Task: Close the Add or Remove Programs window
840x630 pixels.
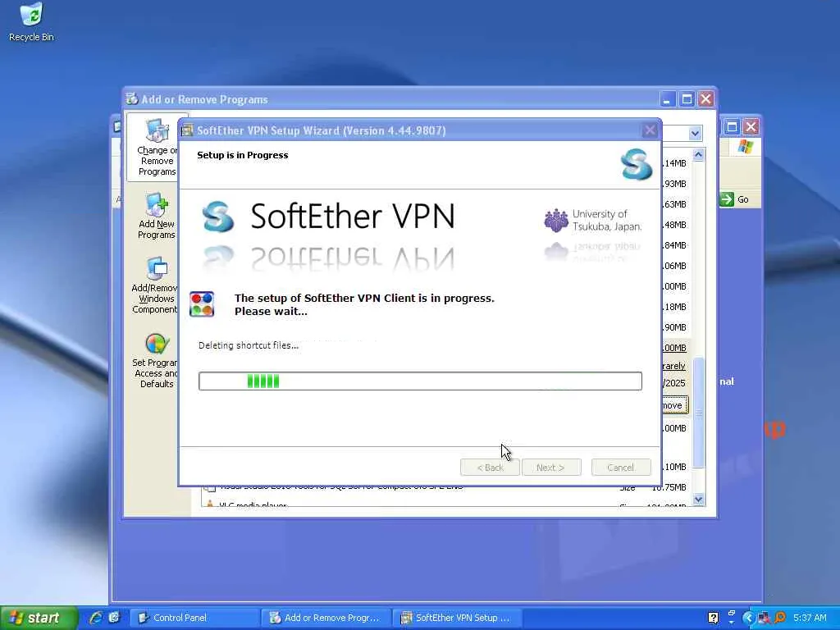Action: point(706,99)
